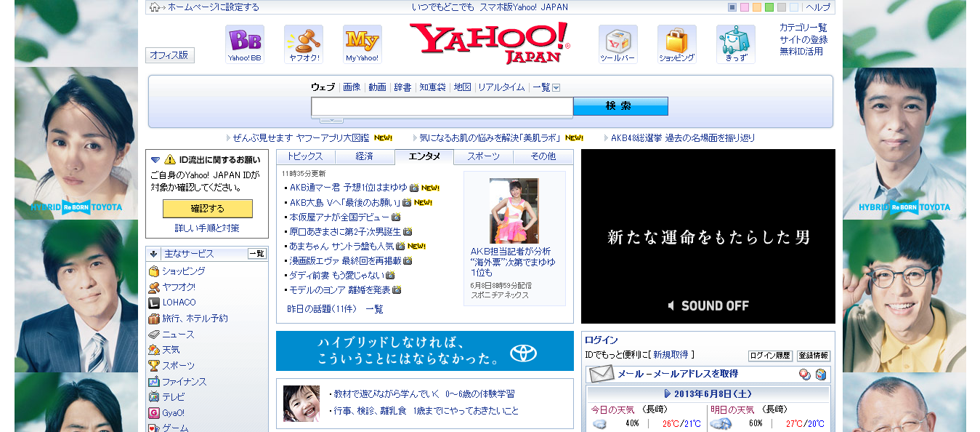Select the gray theme color swatch
Screen dimensions: 980x432
(782, 7)
